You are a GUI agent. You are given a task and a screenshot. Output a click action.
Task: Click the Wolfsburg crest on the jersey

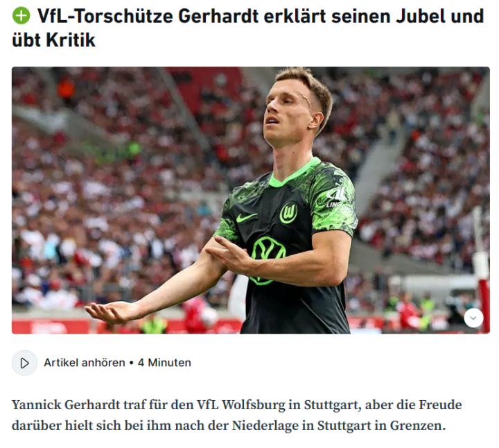pyautogui.click(x=288, y=212)
